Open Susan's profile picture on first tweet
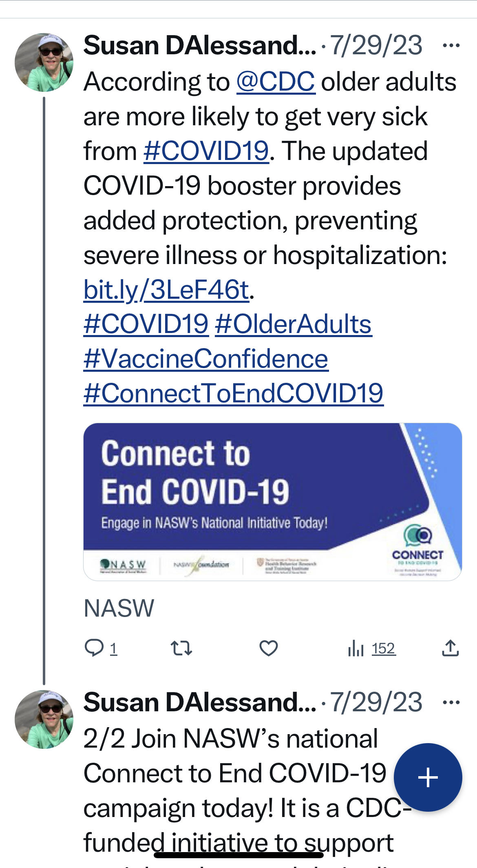The image size is (477, 868). coord(44,62)
